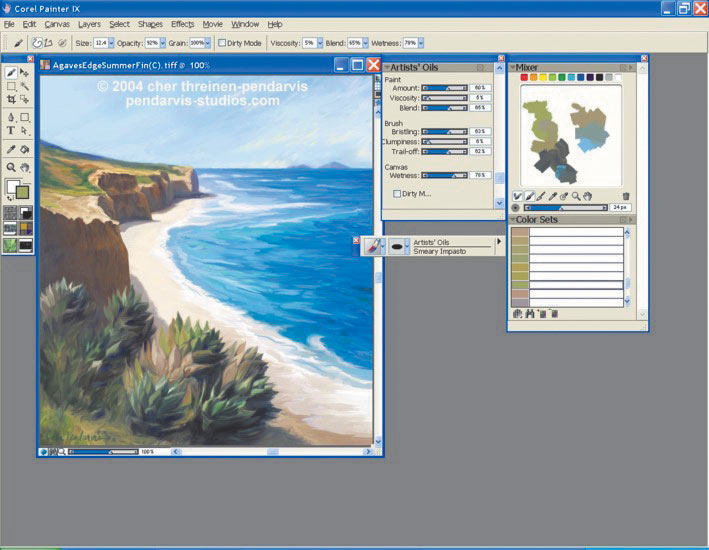Select the Mixer Palette Knife tool
This screenshot has height=550, width=709.
pos(541,196)
